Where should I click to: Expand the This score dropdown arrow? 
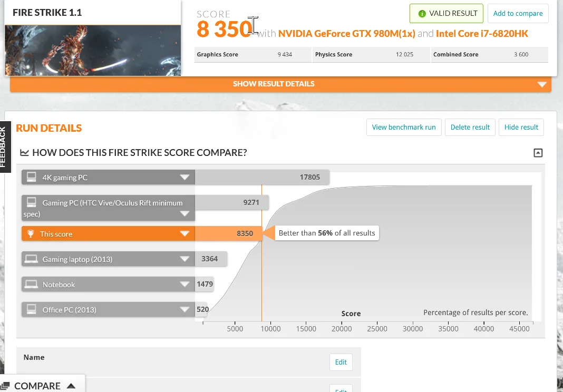coord(185,234)
